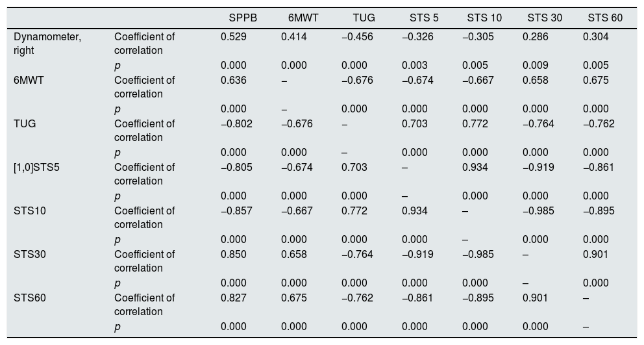This screenshot has height=345, width=644.
Task: Select the p value 0.009 cell
Action: [x=536, y=66]
